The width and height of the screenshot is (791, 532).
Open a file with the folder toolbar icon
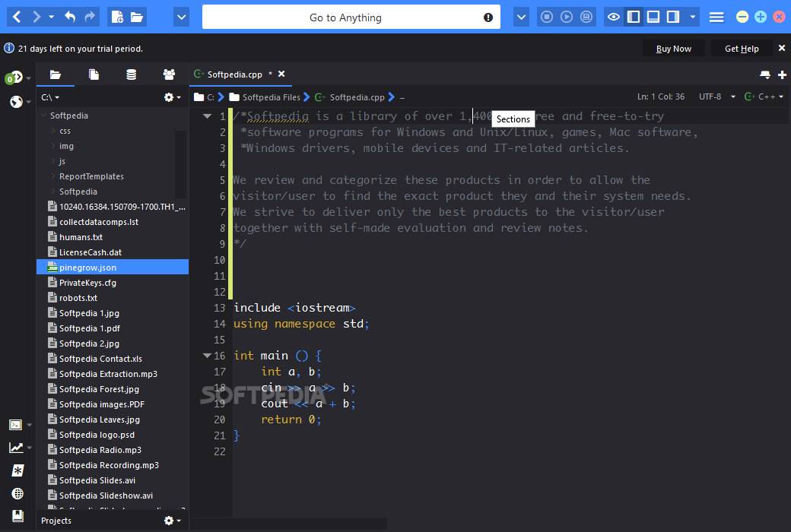pyautogui.click(x=137, y=17)
